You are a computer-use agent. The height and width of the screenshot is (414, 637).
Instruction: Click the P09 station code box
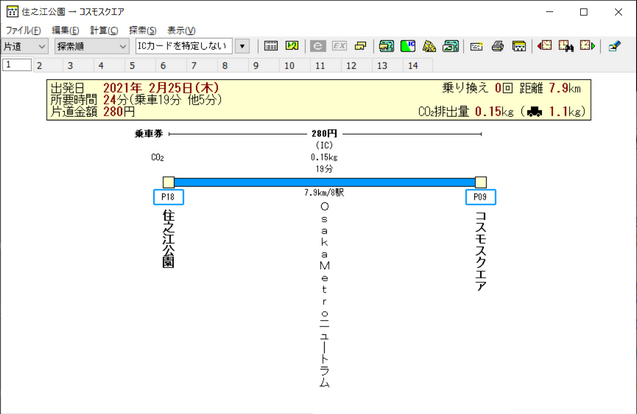481,197
